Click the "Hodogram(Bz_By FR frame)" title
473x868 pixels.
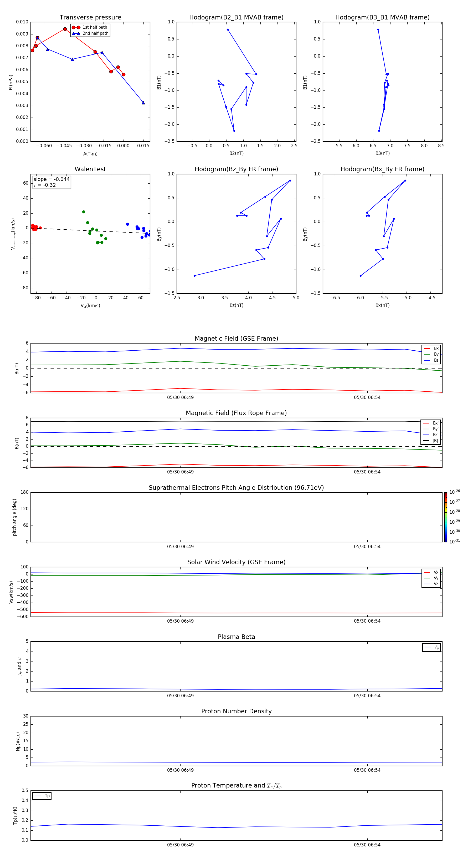(236, 169)
